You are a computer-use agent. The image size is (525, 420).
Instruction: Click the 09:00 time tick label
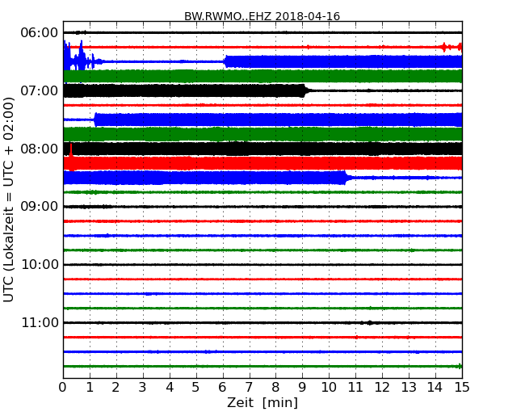pyautogui.click(x=40, y=207)
